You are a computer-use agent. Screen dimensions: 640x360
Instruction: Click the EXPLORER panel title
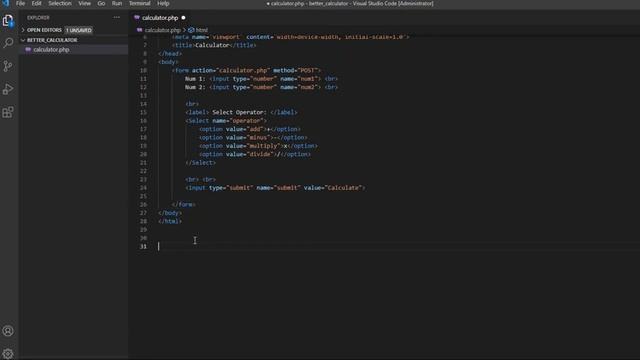point(38,18)
